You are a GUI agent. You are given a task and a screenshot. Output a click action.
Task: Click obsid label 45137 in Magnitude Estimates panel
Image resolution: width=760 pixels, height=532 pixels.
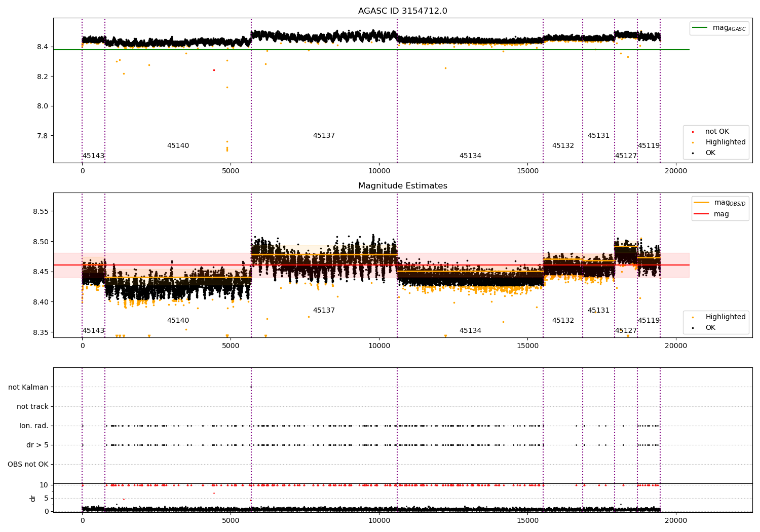pos(324,311)
